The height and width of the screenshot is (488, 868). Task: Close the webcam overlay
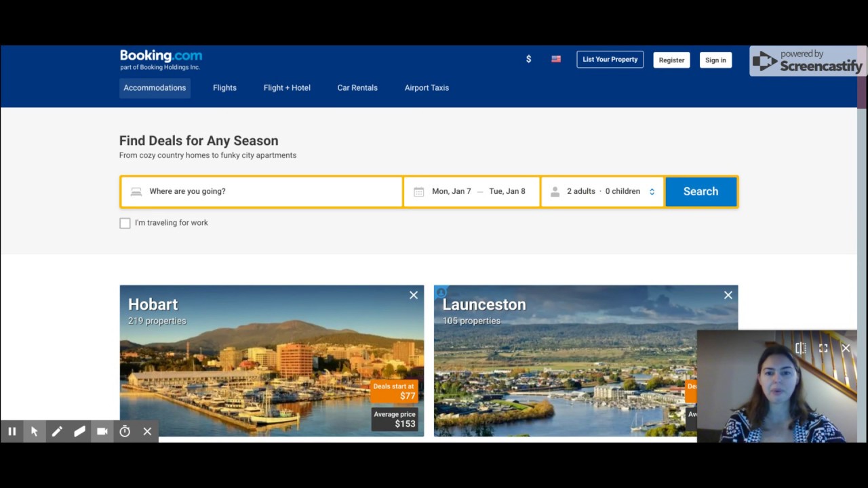point(846,348)
